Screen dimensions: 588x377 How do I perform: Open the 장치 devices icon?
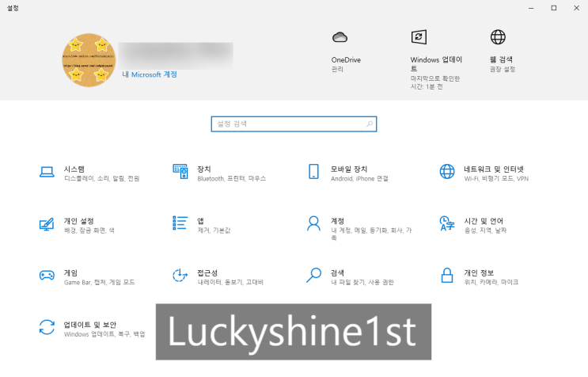tap(180, 171)
